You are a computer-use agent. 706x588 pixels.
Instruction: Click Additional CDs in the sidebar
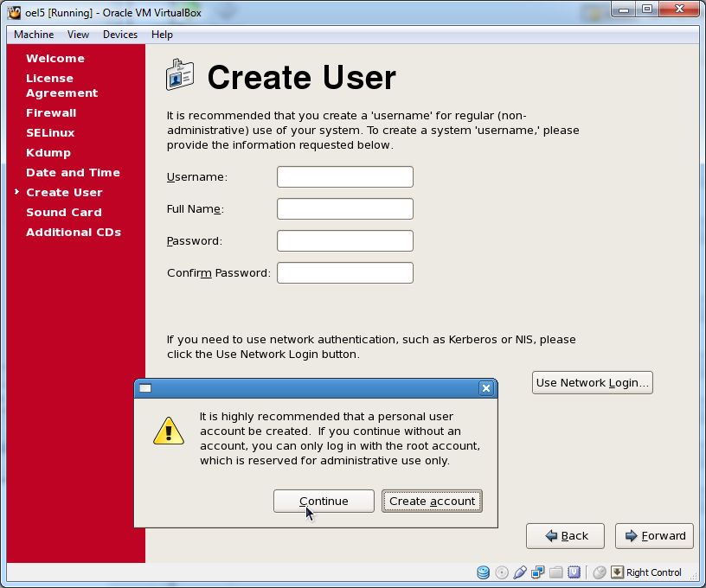click(x=74, y=232)
